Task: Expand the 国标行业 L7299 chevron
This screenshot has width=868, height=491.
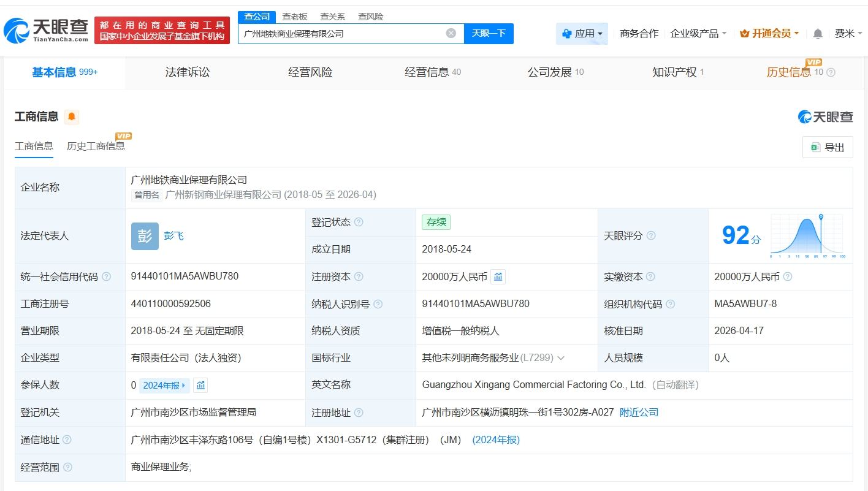Action: [560, 358]
